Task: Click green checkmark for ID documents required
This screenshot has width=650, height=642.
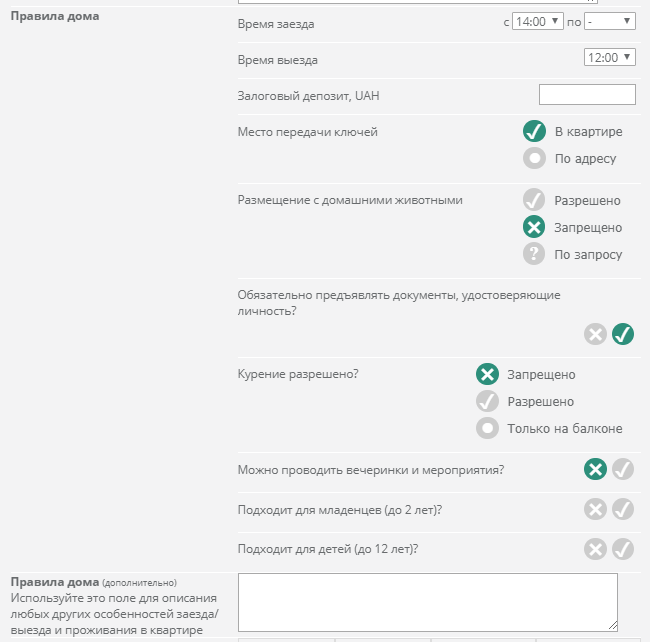Action: (623, 334)
